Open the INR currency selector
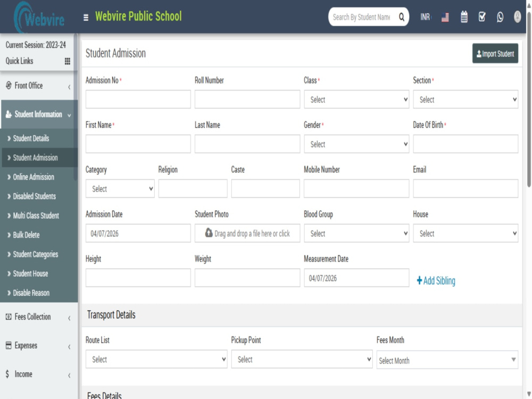Viewport: 532px width, 399px height. [426, 17]
